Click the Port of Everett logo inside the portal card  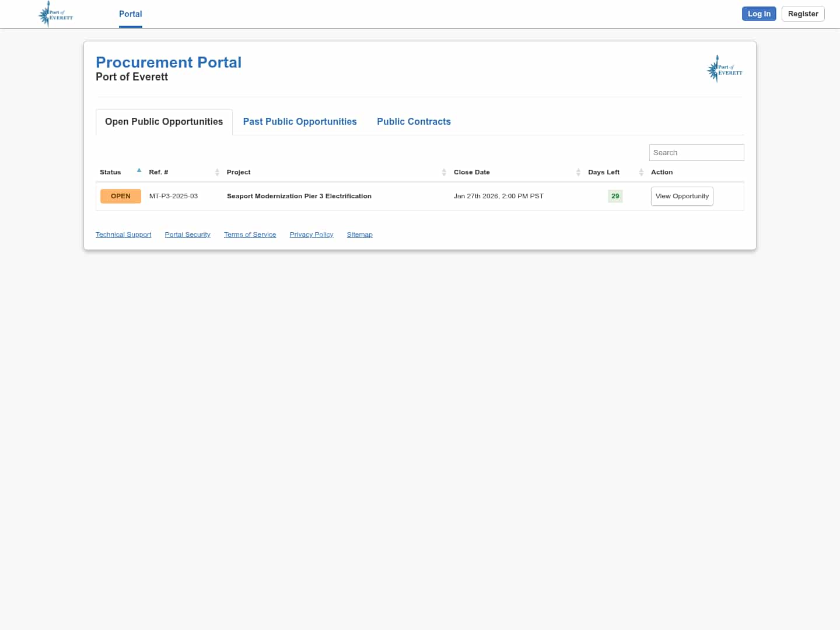(x=724, y=68)
